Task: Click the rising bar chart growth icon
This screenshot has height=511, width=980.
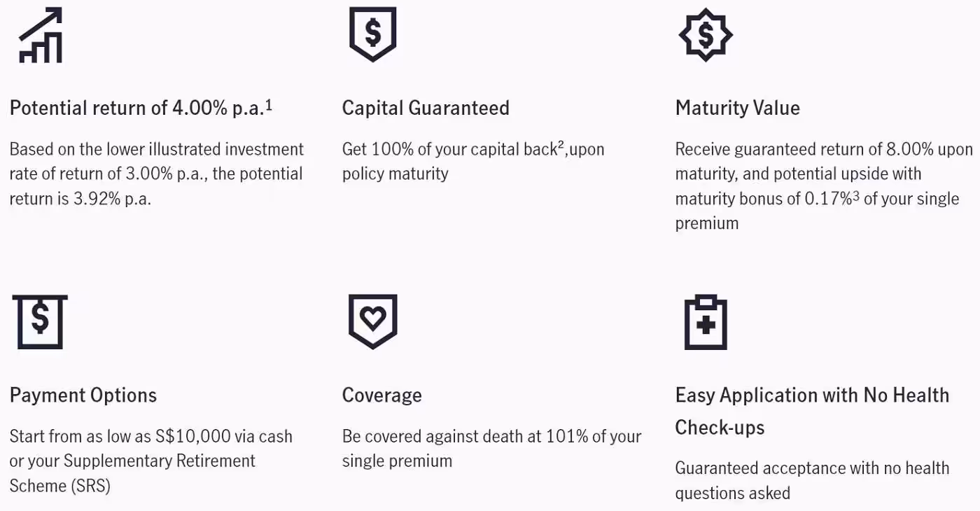Action: (41, 35)
